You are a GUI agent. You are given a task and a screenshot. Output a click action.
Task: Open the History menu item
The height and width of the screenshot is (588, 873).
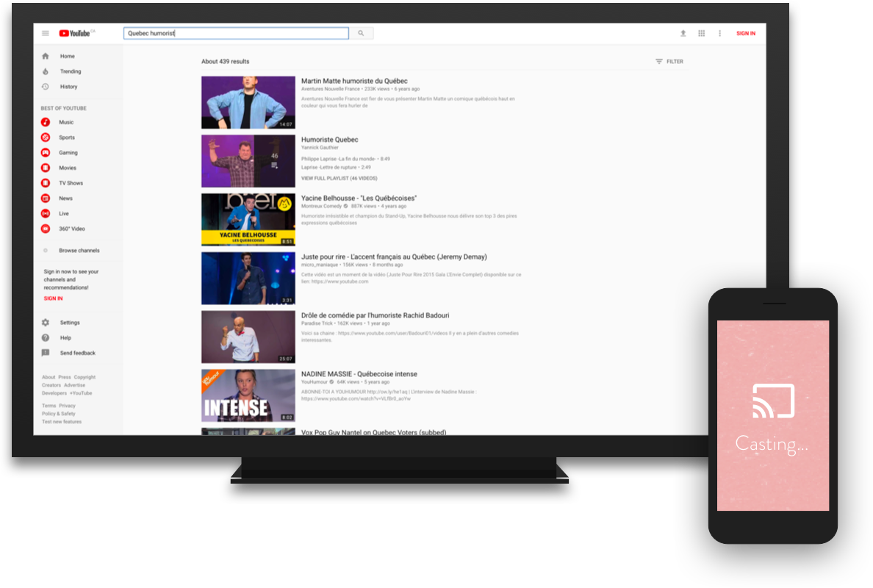point(69,87)
